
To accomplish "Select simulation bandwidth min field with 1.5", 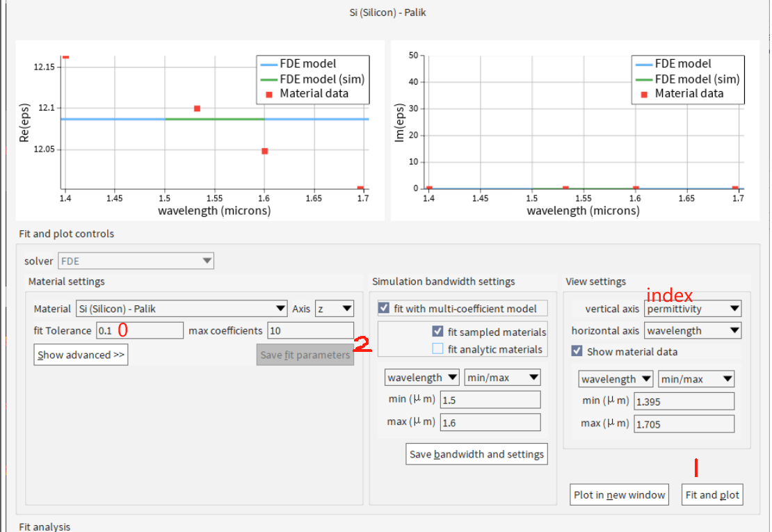I will point(490,400).
